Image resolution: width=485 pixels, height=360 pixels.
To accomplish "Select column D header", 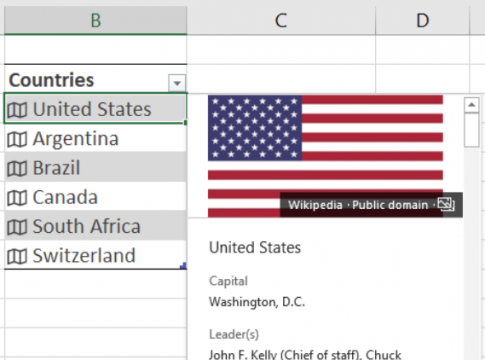I will coord(422,20).
